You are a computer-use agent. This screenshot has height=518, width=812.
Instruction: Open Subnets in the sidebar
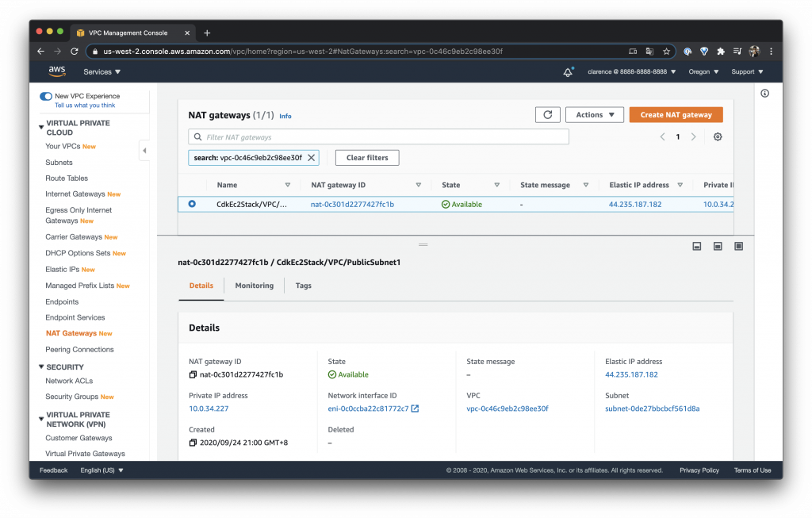point(59,162)
